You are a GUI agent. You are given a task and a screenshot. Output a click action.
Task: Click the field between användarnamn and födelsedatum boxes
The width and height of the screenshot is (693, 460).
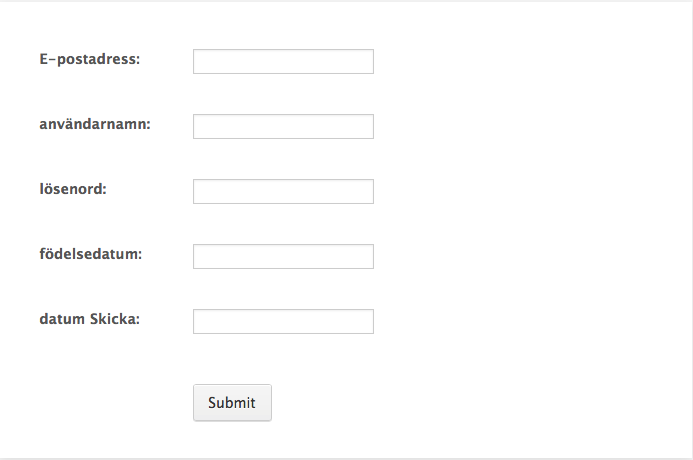pos(283,192)
